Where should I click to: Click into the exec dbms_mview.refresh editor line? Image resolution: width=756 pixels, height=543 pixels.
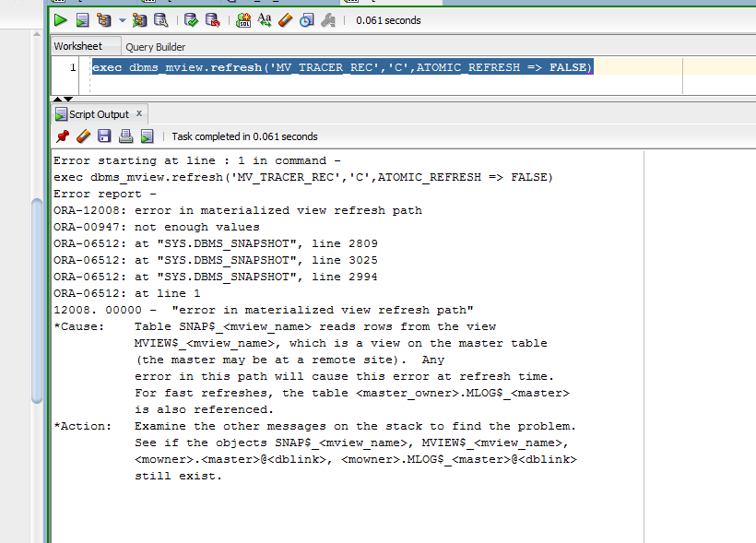pos(341,67)
